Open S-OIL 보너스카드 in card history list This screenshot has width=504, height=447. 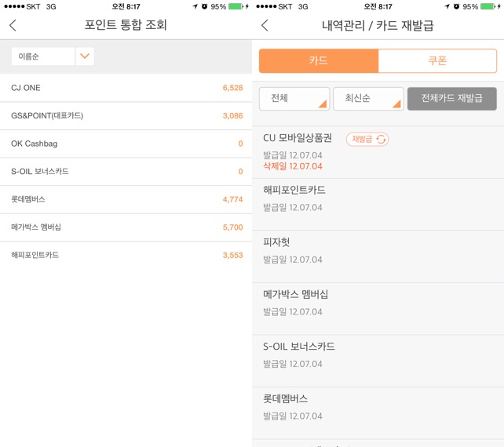(x=378, y=362)
